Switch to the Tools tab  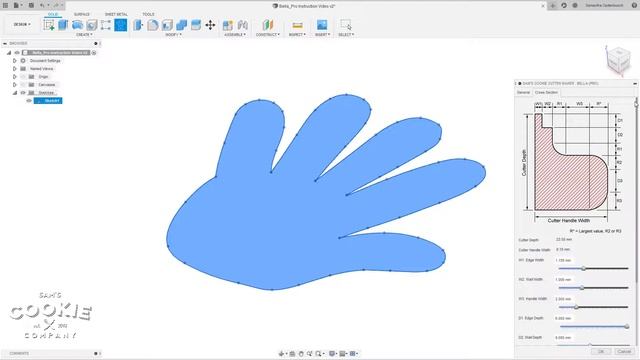(x=148, y=14)
